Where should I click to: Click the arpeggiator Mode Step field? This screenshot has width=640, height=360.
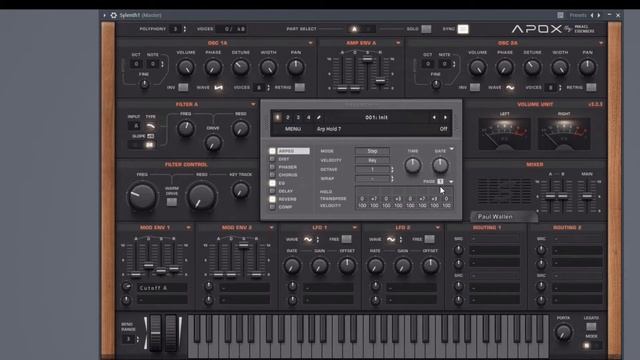(x=372, y=151)
